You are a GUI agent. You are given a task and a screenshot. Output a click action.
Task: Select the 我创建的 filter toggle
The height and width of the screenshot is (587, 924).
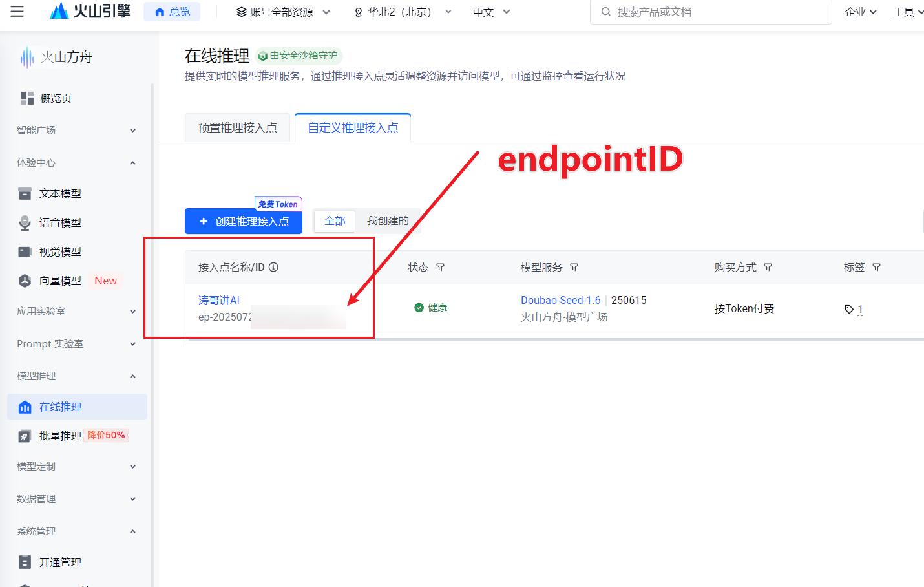click(x=388, y=221)
